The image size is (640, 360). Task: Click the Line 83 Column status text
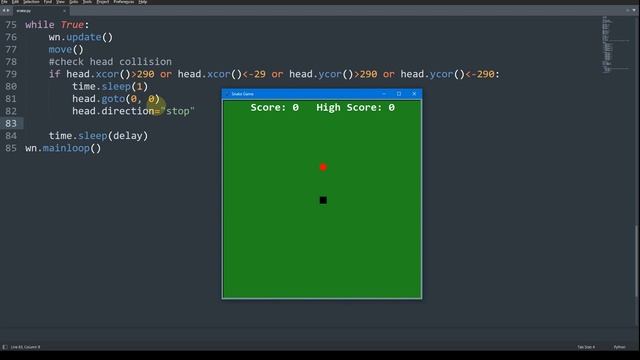pyautogui.click(x=26, y=347)
